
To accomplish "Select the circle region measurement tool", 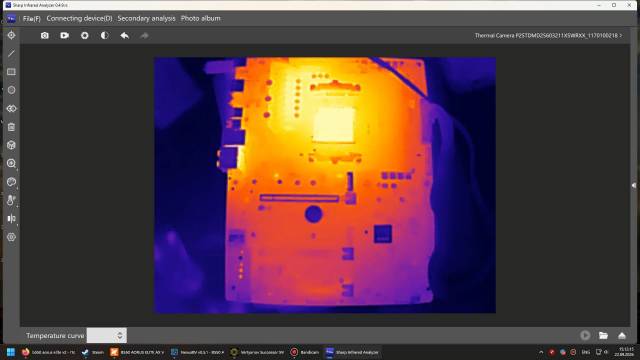I will (x=11, y=90).
